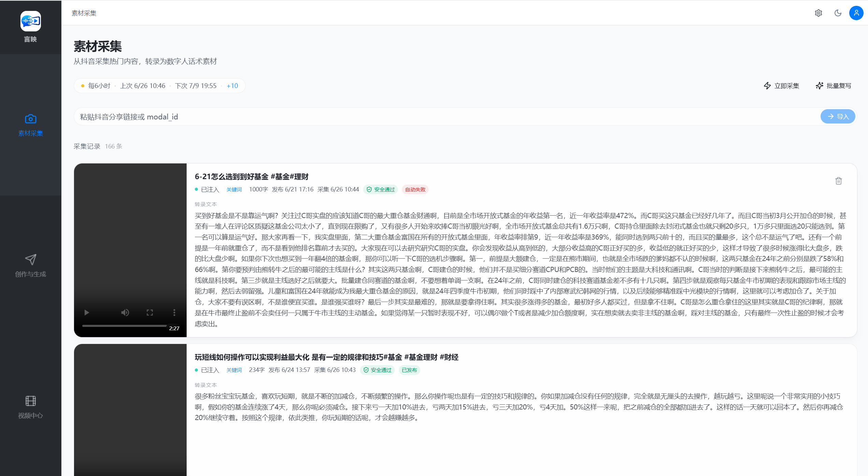Click the 言映 app logo

30,21
